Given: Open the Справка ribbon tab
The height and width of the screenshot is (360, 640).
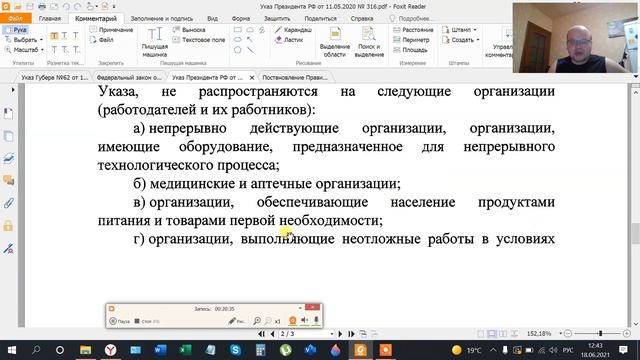Looking at the screenshot, I should click(362, 18).
